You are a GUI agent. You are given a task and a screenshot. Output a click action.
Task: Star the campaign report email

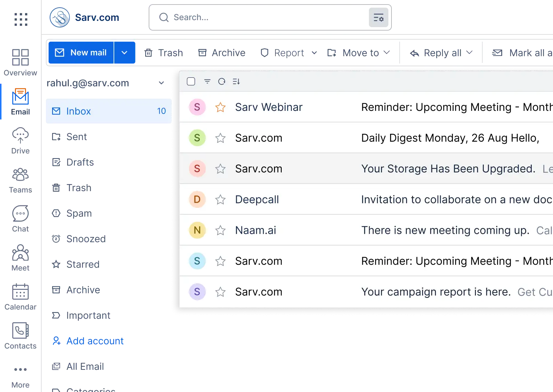(220, 292)
